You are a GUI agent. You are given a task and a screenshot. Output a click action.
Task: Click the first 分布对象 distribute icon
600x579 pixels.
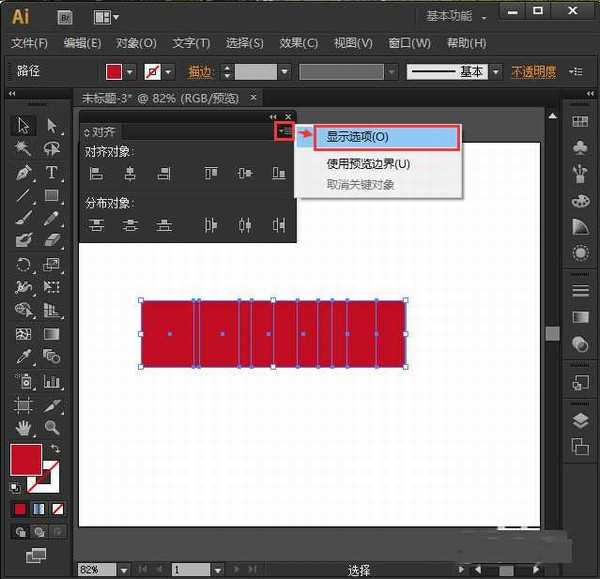point(97,225)
